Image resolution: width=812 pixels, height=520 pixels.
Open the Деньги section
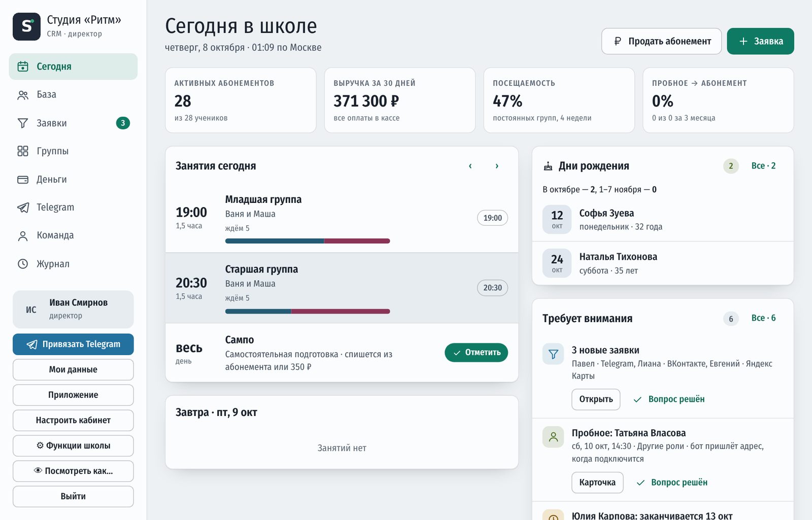click(73, 180)
